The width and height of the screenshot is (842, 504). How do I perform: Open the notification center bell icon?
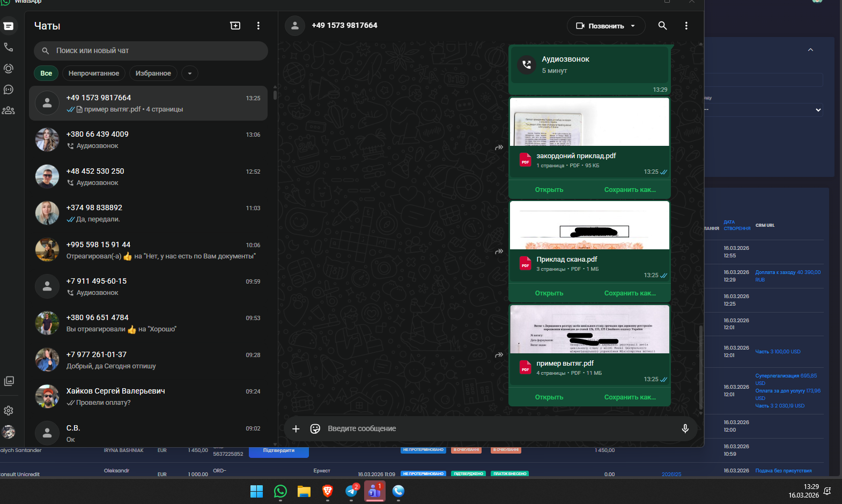pos(828,491)
